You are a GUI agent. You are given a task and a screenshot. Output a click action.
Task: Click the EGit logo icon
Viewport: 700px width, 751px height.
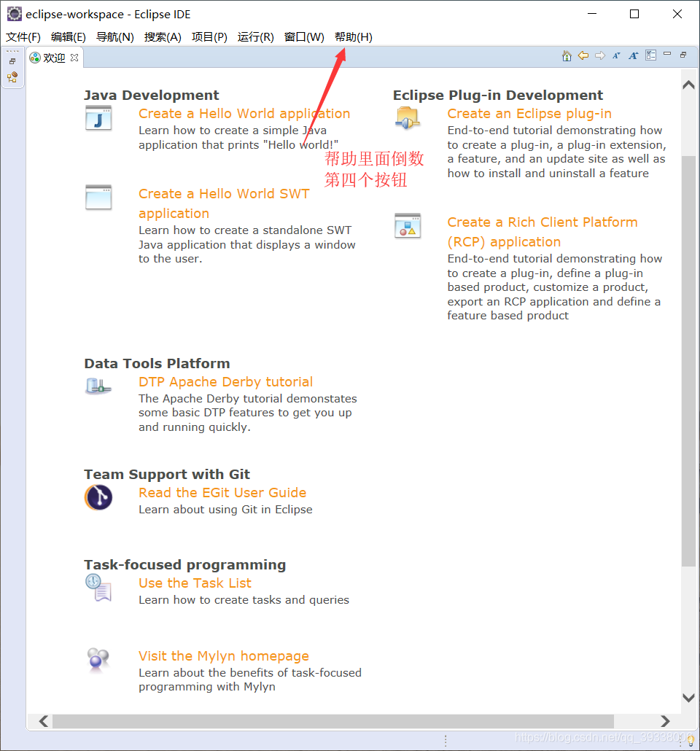(98, 498)
